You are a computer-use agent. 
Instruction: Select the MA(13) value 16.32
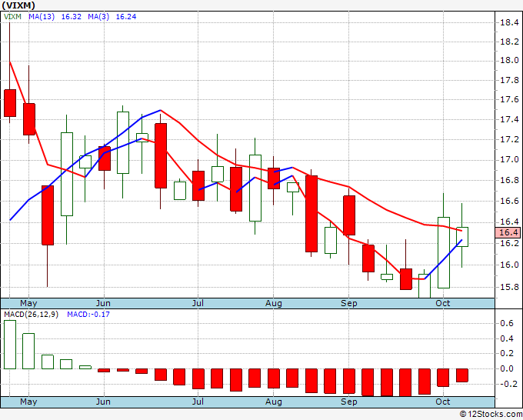[x=71, y=17]
